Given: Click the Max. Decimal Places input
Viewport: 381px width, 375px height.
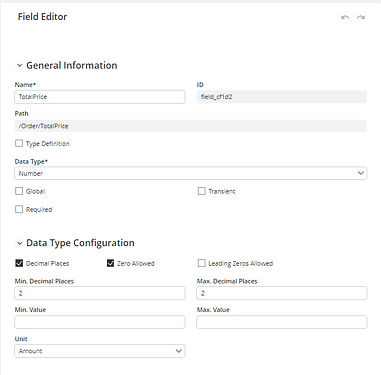Looking at the screenshot, I should click(x=282, y=293).
